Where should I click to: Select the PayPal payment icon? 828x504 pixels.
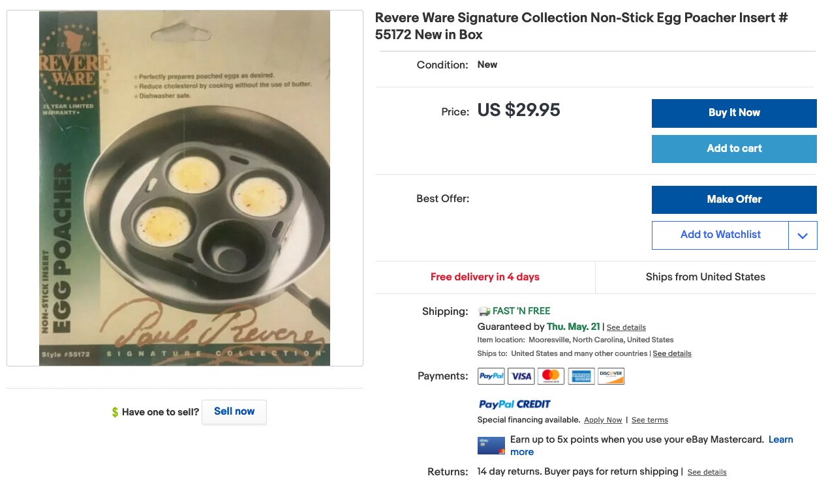(491, 376)
